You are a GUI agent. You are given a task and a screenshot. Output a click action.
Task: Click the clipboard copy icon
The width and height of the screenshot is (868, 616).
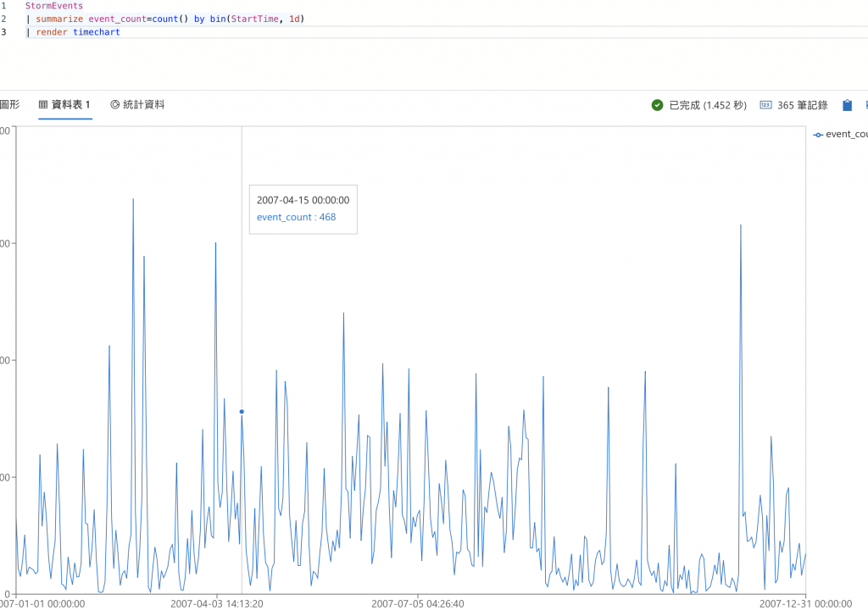click(847, 105)
